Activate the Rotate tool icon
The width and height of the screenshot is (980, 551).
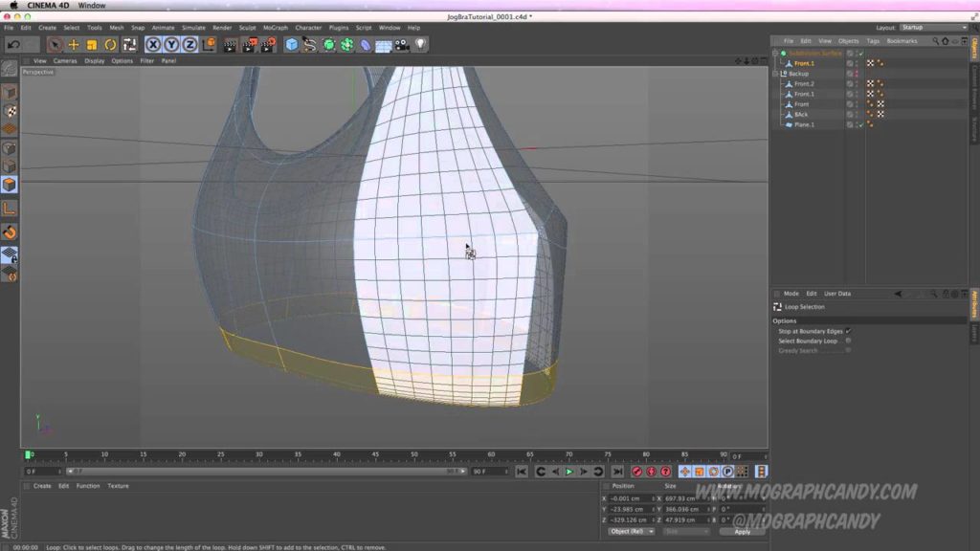[x=110, y=42]
